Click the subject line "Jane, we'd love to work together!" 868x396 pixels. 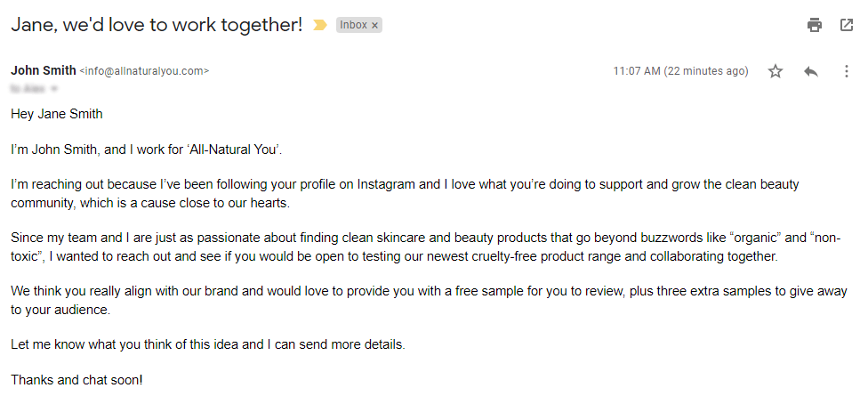[x=157, y=24]
